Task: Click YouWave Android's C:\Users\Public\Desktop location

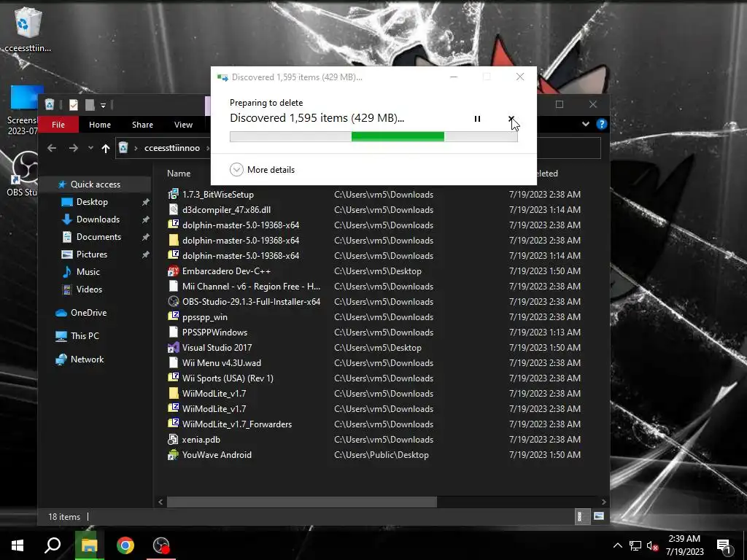Action: click(381, 455)
